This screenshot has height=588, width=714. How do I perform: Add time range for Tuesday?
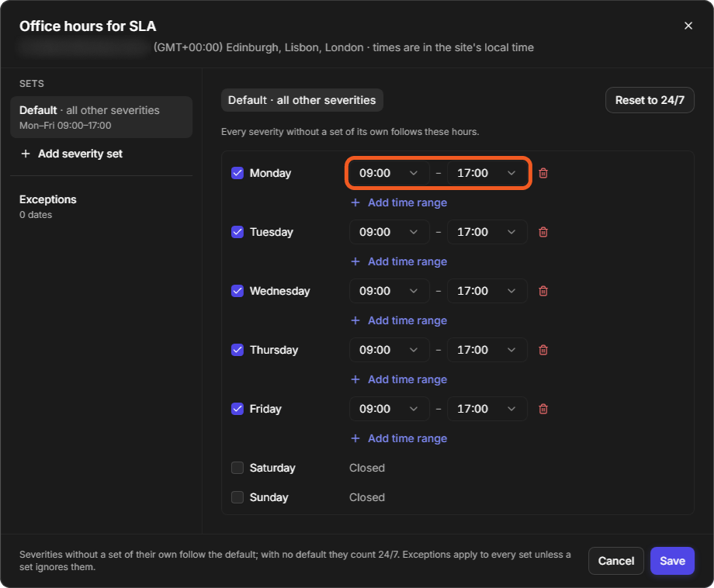pos(399,261)
